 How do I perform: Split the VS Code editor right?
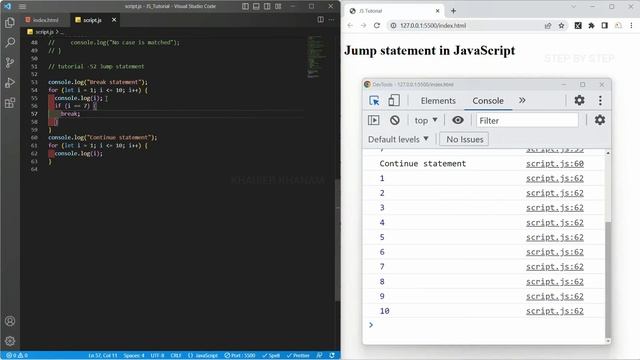point(320,20)
